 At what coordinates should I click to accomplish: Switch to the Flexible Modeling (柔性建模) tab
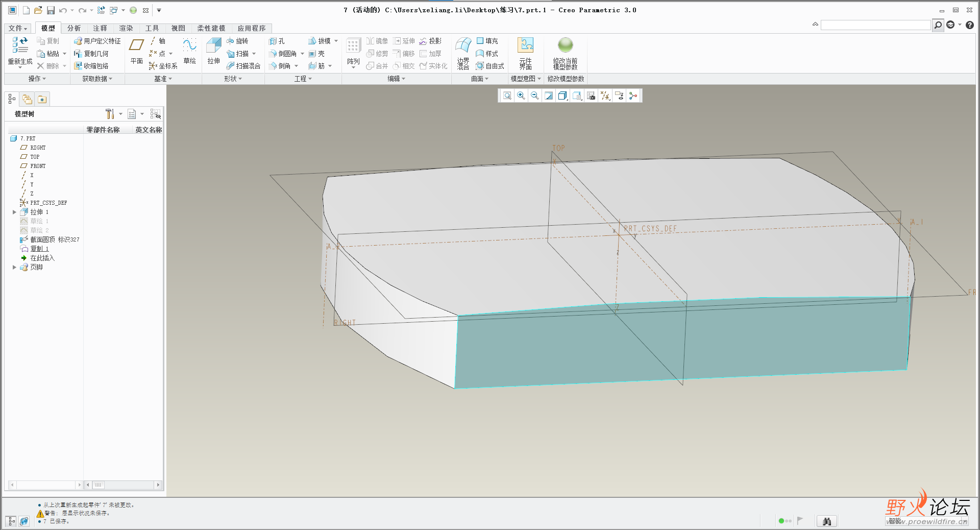[x=211, y=28]
